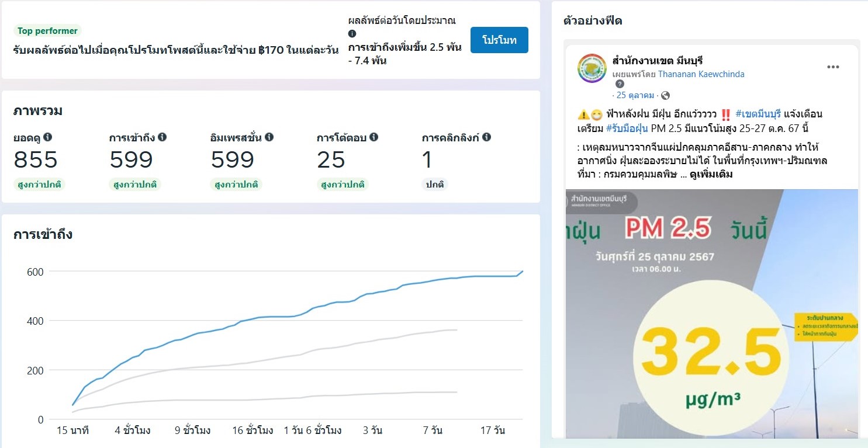Image resolution: width=868 pixels, height=448 pixels.
Task: Click the info icon next to การเข้าถึง metric
Action: point(162,137)
